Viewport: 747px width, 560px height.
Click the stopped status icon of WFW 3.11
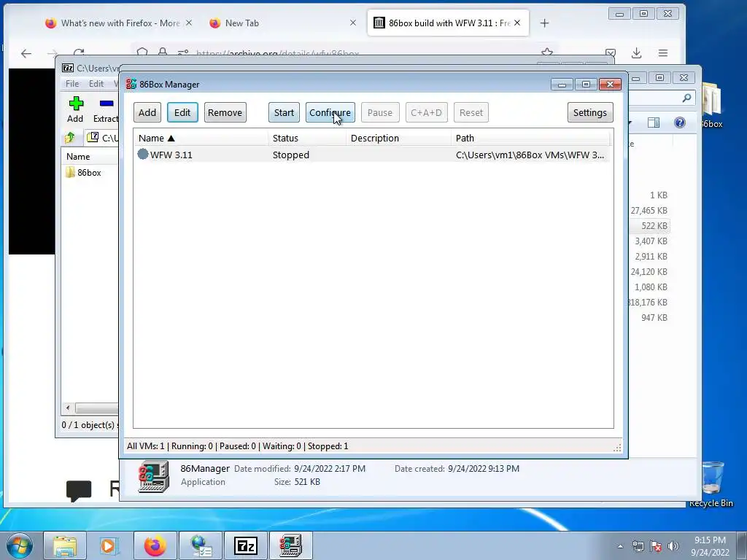(x=142, y=155)
